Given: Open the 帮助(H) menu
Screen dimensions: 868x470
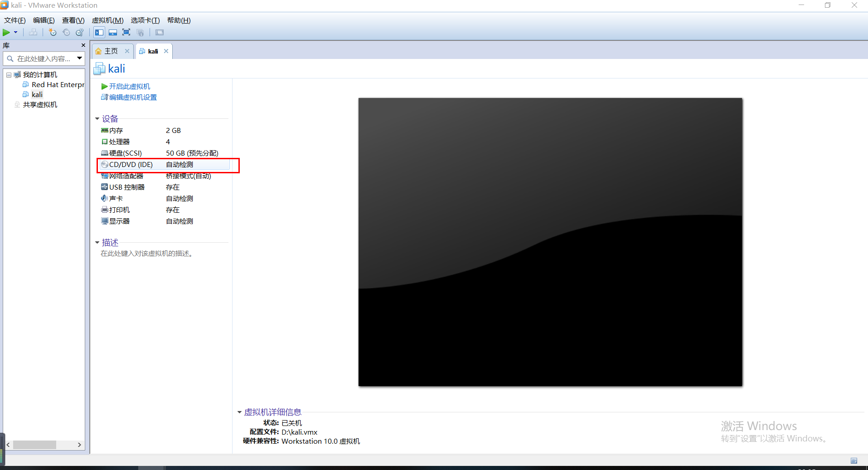Looking at the screenshot, I should 179,20.
